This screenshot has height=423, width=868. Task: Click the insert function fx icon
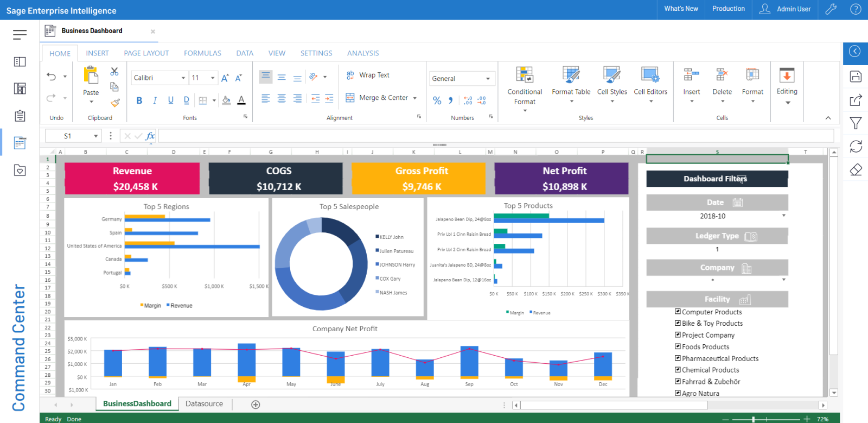[150, 136]
